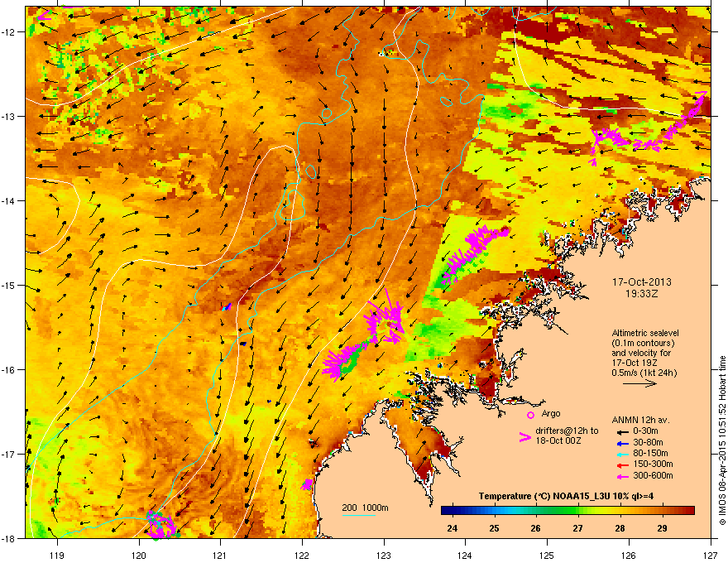Click the magenta drifters arrowhead legend symbol
Screen dimensions: 728x563
pyautogui.click(x=524, y=436)
